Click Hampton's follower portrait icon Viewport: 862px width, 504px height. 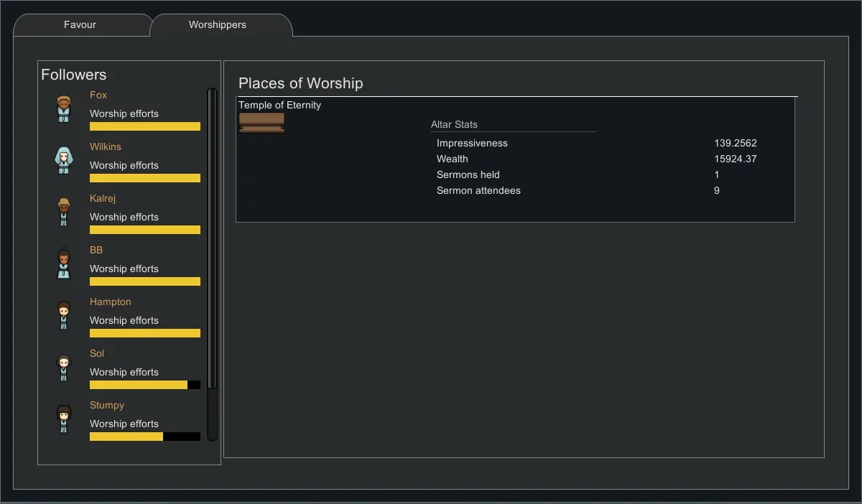[64, 316]
